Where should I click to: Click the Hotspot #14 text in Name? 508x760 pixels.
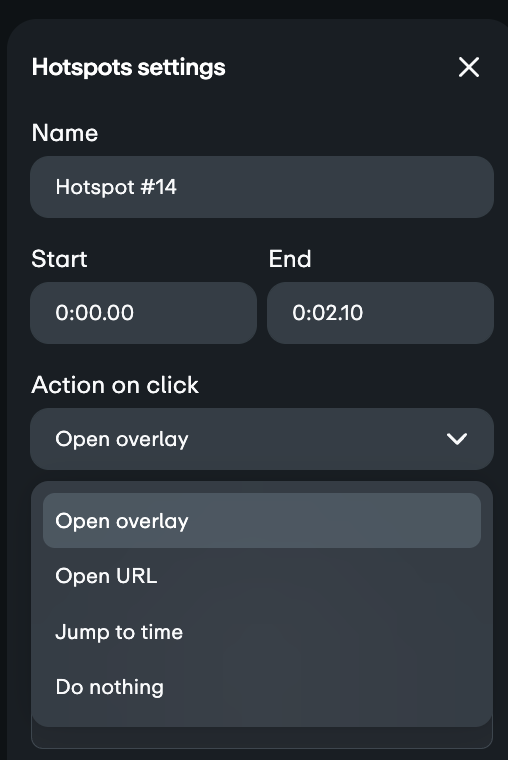[x=116, y=187]
